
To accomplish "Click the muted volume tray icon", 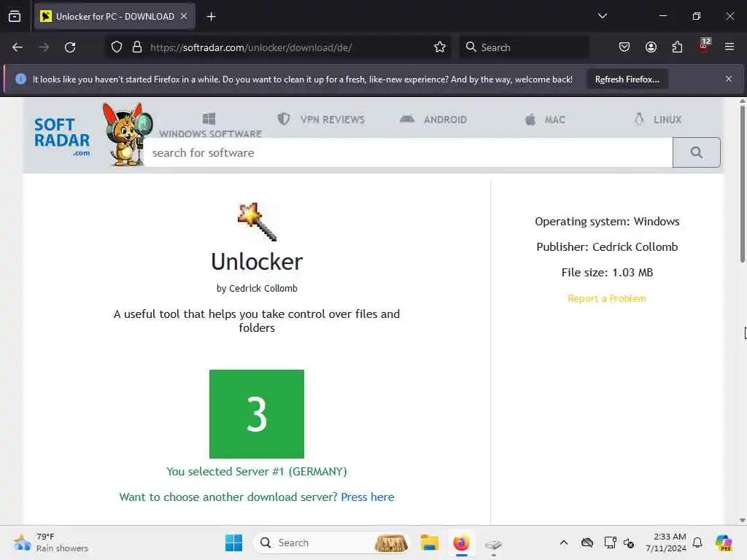I will click(628, 542).
